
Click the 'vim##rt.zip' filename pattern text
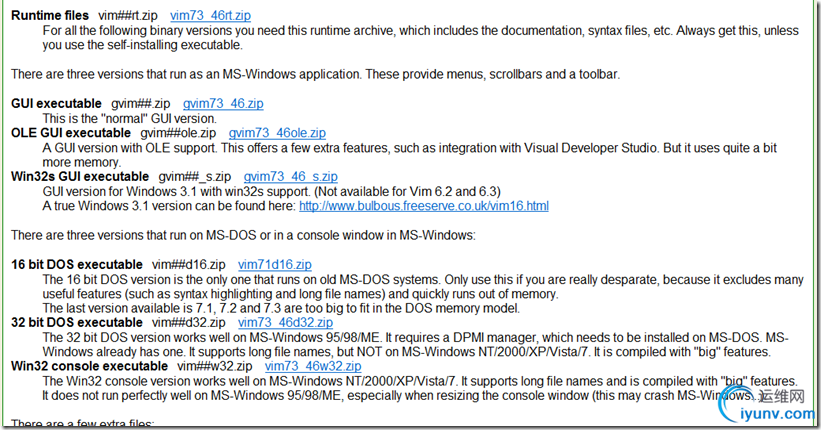pos(128,16)
